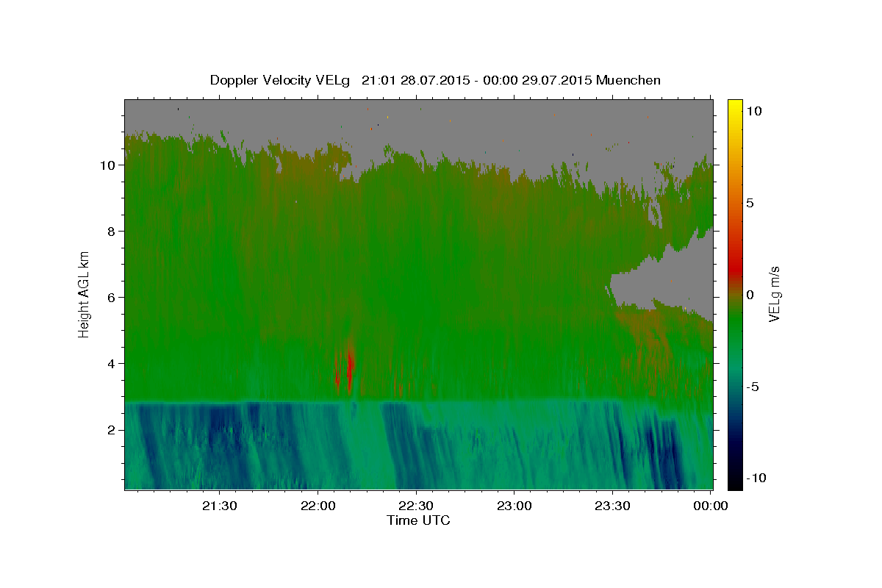The image size is (882, 588).
Task: Click the colorbar value -5 label
Action: [751, 387]
